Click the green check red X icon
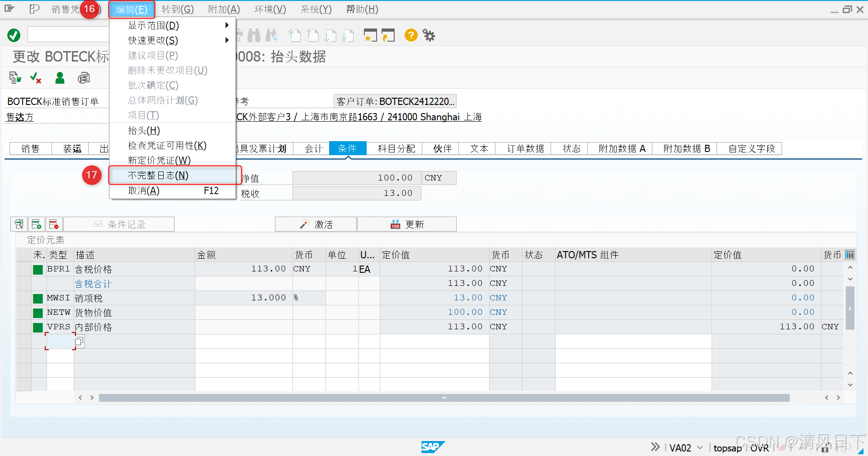 coord(36,78)
